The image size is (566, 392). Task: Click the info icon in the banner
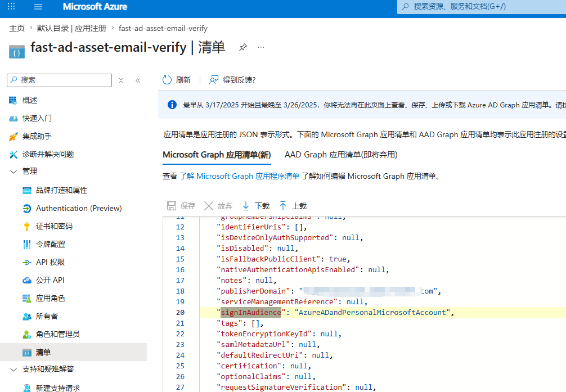[172, 105]
